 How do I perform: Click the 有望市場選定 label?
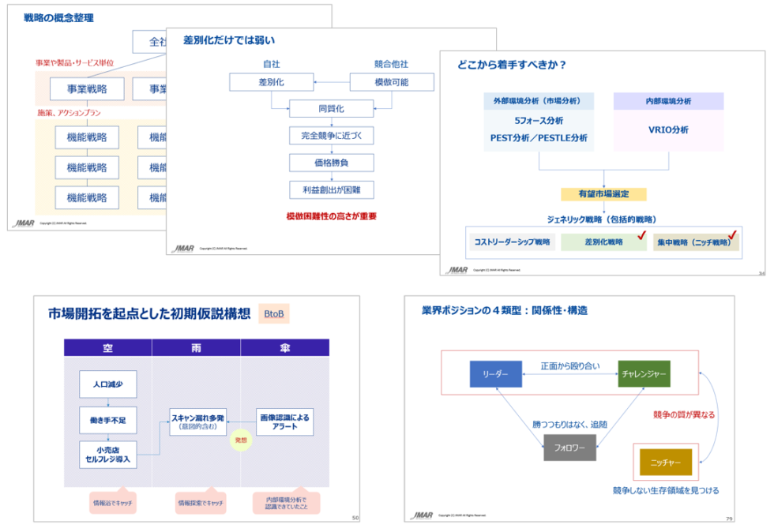pyautogui.click(x=603, y=194)
